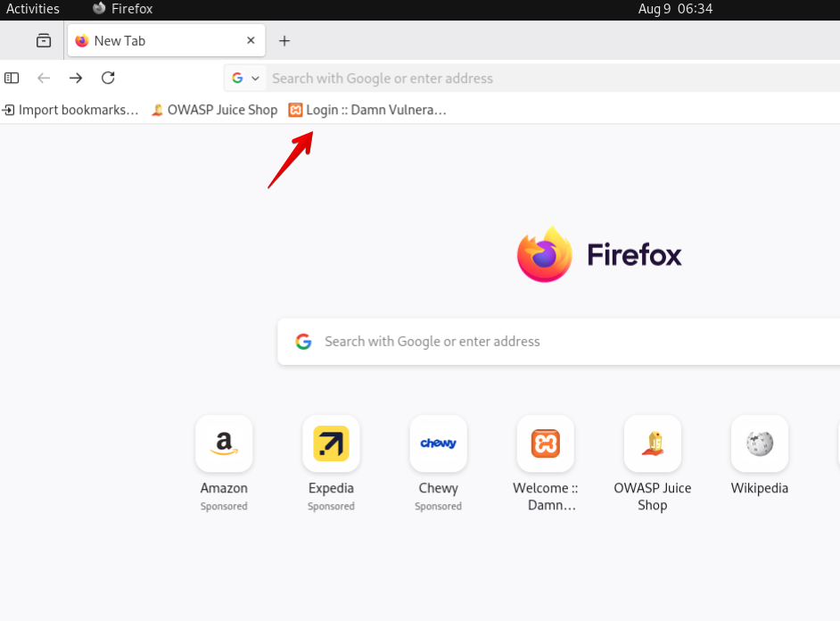Open the Activities overview
Image resolution: width=840 pixels, height=621 pixels.
point(33,9)
